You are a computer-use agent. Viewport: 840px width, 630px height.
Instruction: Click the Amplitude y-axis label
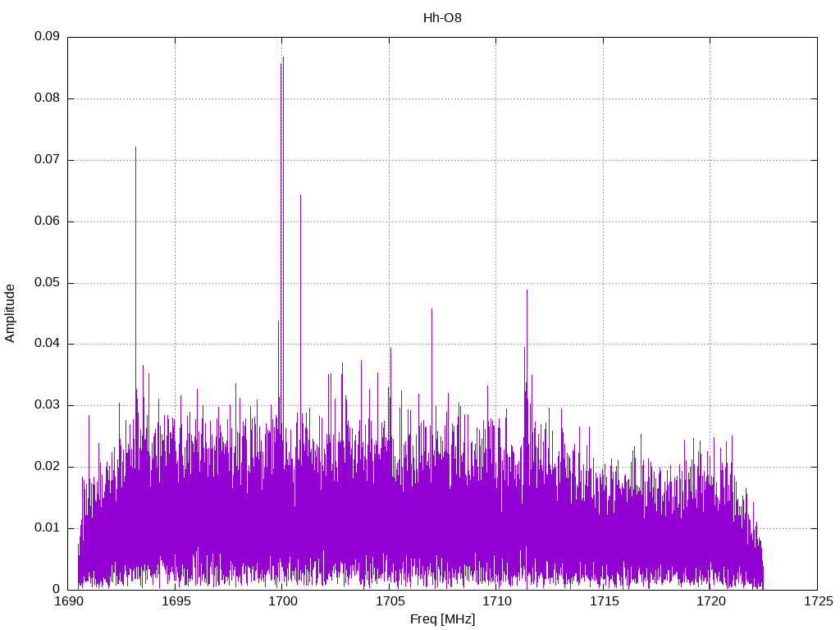tap(10, 313)
